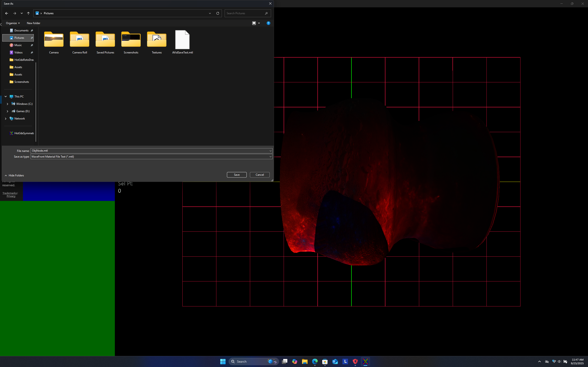The image size is (588, 367).
Task: Click the search magnifier in Search Pictures
Action: 266,13
